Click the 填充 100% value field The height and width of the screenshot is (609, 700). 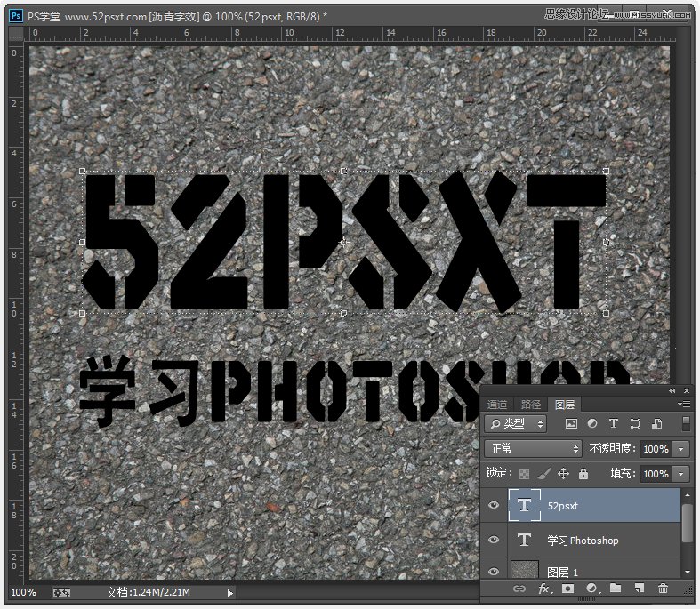pyautogui.click(x=656, y=474)
